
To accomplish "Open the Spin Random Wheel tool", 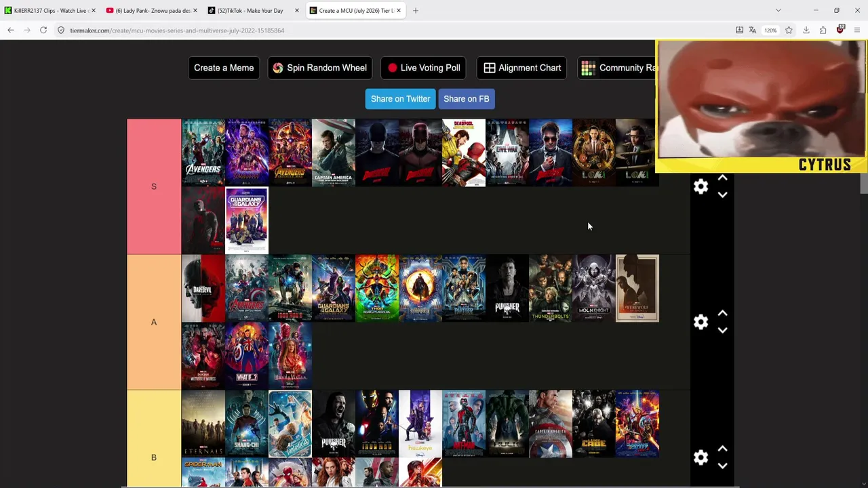I will tap(320, 68).
